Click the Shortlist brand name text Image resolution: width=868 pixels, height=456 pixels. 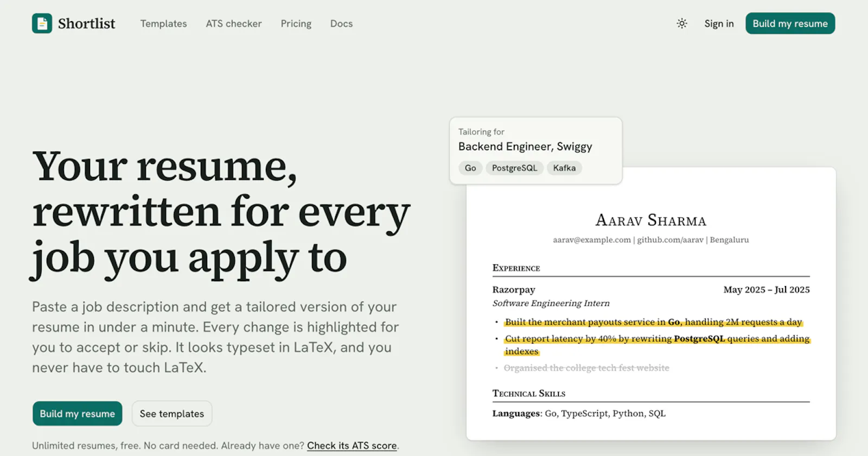[86, 23]
